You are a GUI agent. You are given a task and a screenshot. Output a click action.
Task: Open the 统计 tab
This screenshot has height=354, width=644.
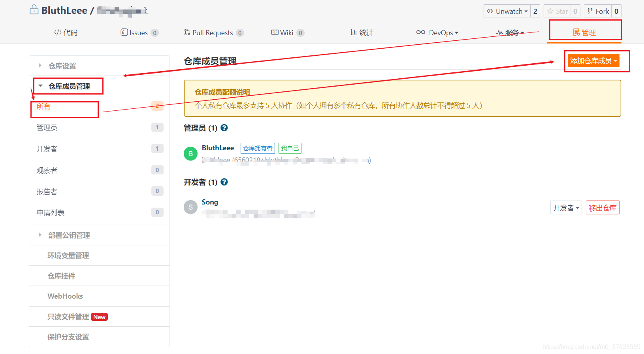click(362, 32)
